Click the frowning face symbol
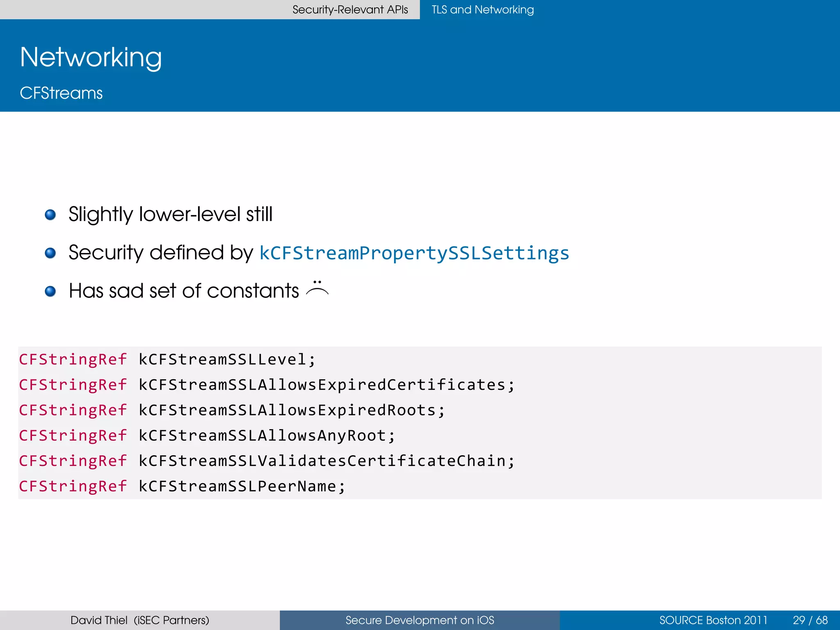This screenshot has width=840, height=630. pos(317,288)
